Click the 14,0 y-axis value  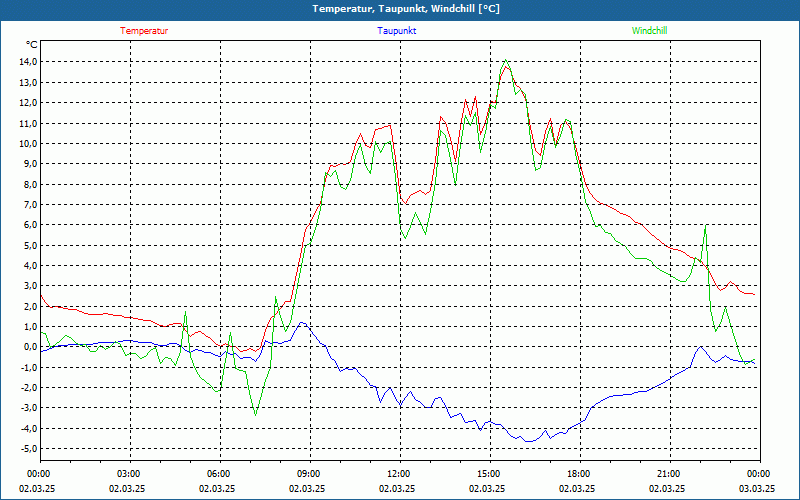click(28, 62)
